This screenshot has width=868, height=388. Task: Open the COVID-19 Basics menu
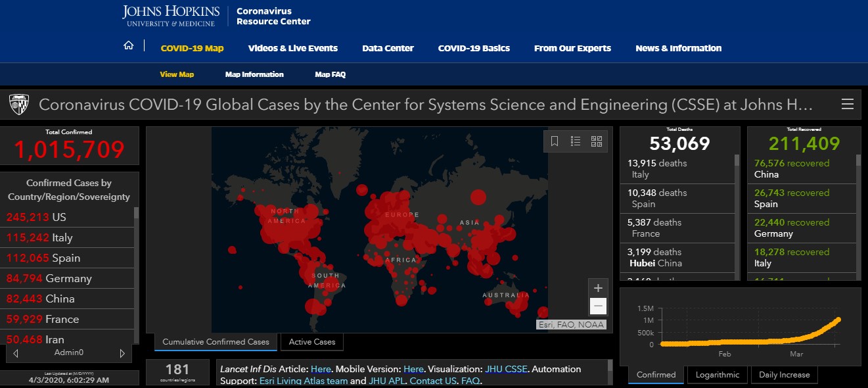coord(474,48)
